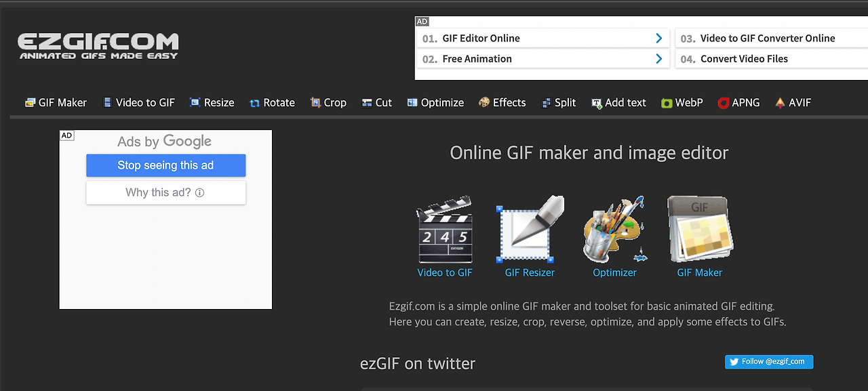Screen dimensions: 868x391
Task: Click the WebP green icon
Action: coord(667,103)
